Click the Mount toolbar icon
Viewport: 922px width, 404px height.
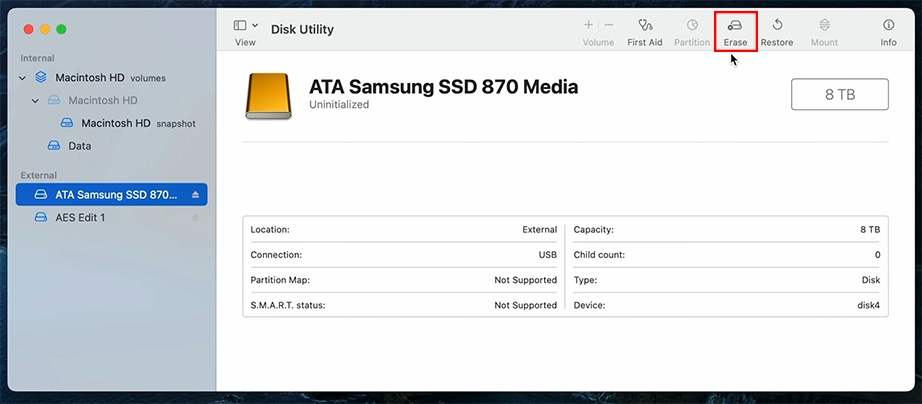click(824, 25)
